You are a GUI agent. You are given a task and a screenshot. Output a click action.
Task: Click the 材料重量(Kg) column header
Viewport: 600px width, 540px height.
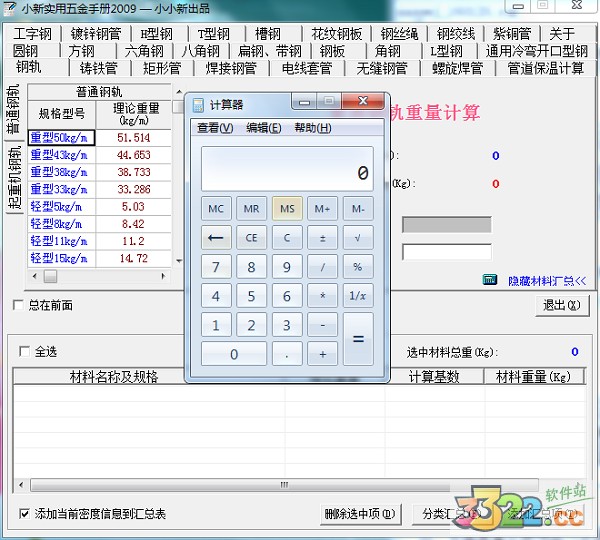click(534, 376)
